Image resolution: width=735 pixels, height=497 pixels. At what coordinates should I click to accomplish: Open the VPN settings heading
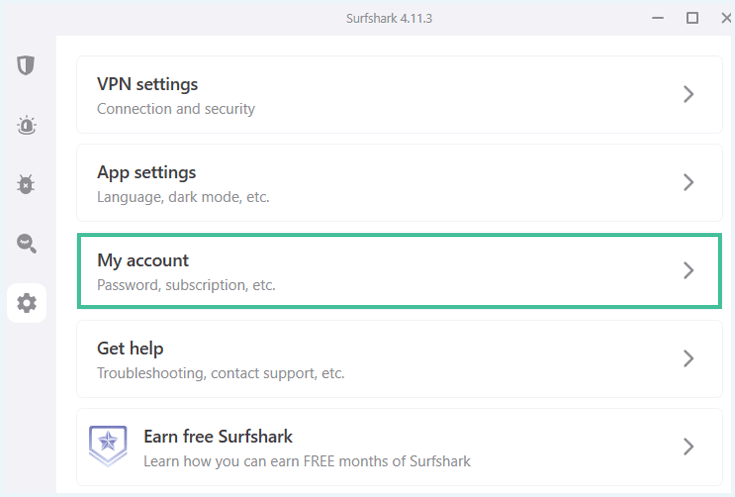tap(147, 84)
